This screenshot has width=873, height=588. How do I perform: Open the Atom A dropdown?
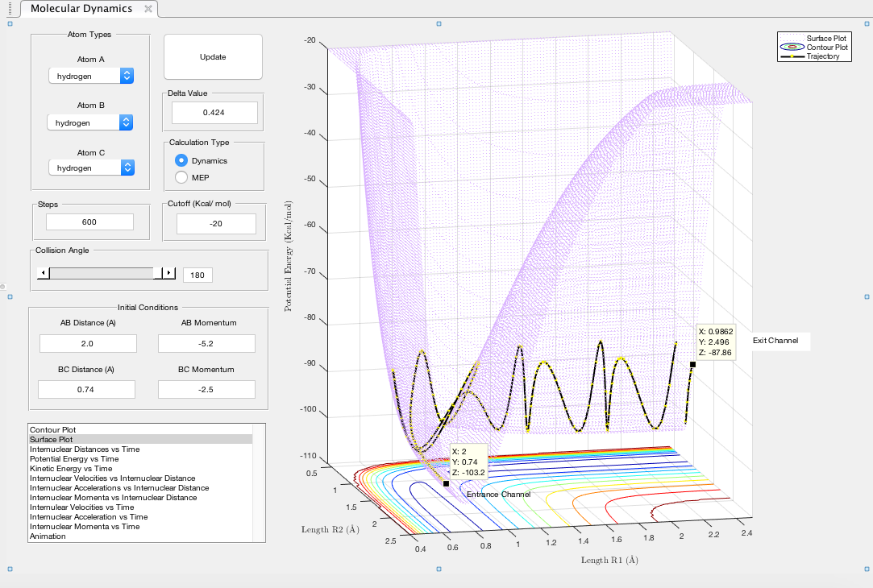click(90, 76)
